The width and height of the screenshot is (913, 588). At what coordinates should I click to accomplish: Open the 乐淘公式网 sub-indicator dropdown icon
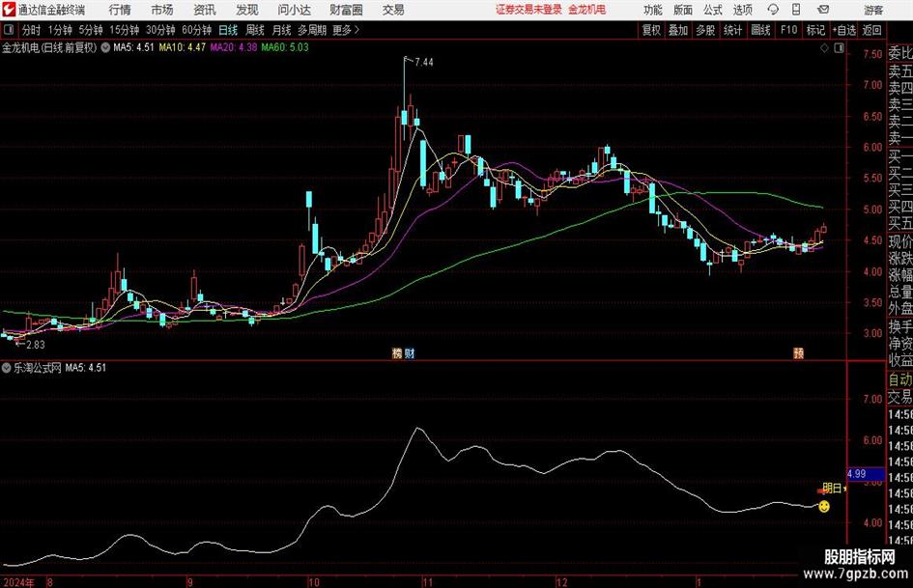7,368
